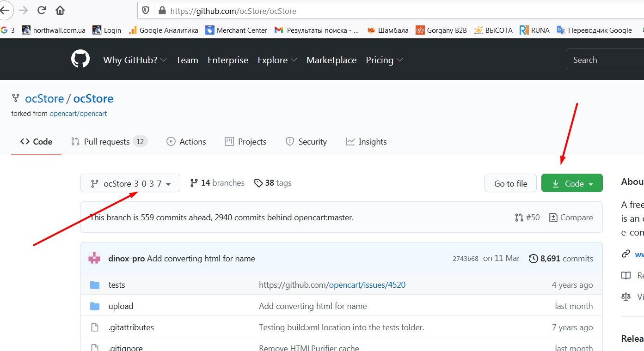
Task: Open opencart/issues/4520 link in tests row
Action: click(368, 285)
